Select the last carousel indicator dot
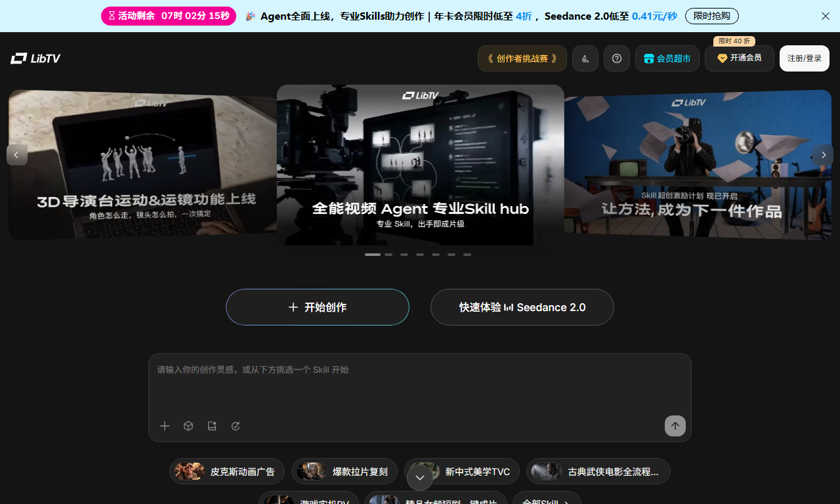840x504 pixels. (467, 255)
